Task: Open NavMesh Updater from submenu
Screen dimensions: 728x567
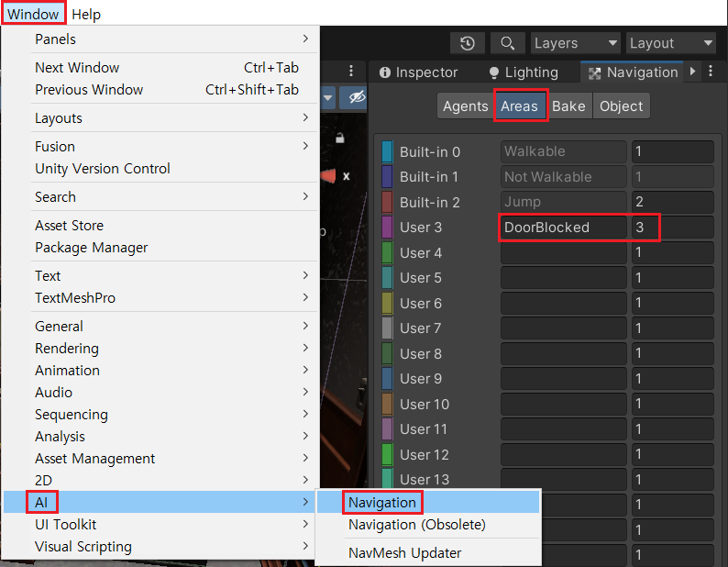Action: [427, 553]
